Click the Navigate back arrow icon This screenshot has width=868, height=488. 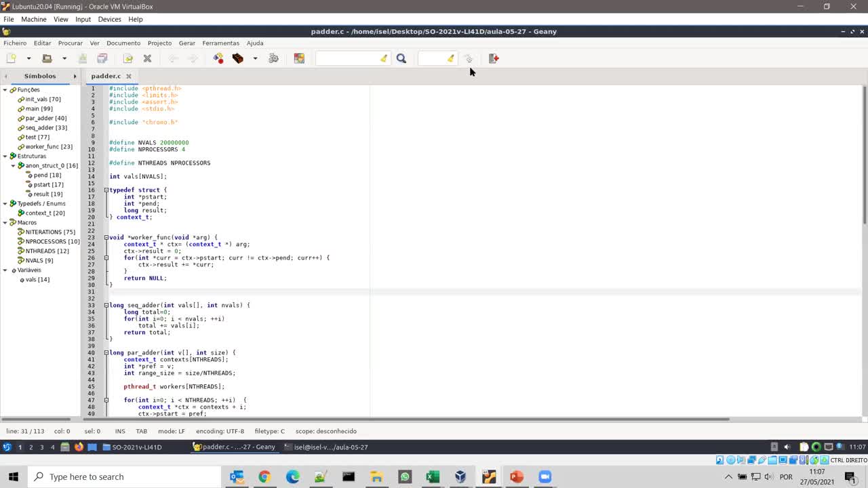pyautogui.click(x=173, y=58)
